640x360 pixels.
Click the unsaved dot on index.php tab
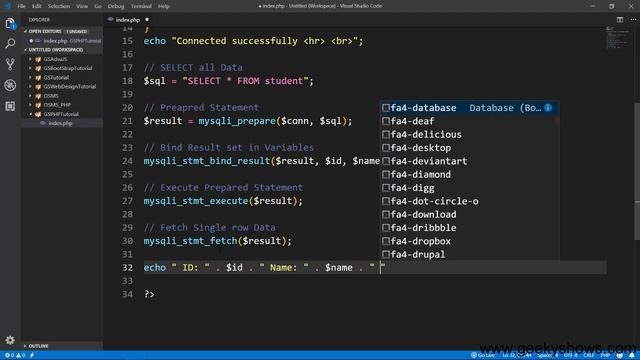coord(147,20)
